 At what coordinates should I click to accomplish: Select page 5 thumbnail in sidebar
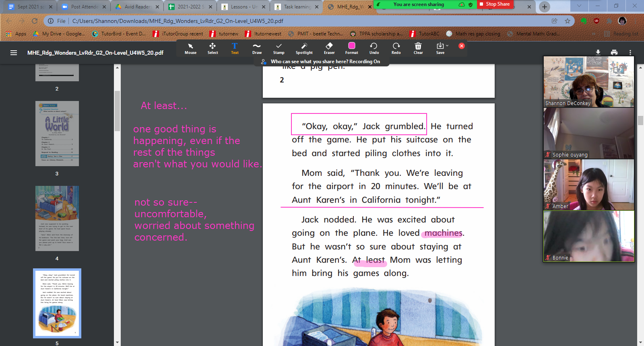57,303
